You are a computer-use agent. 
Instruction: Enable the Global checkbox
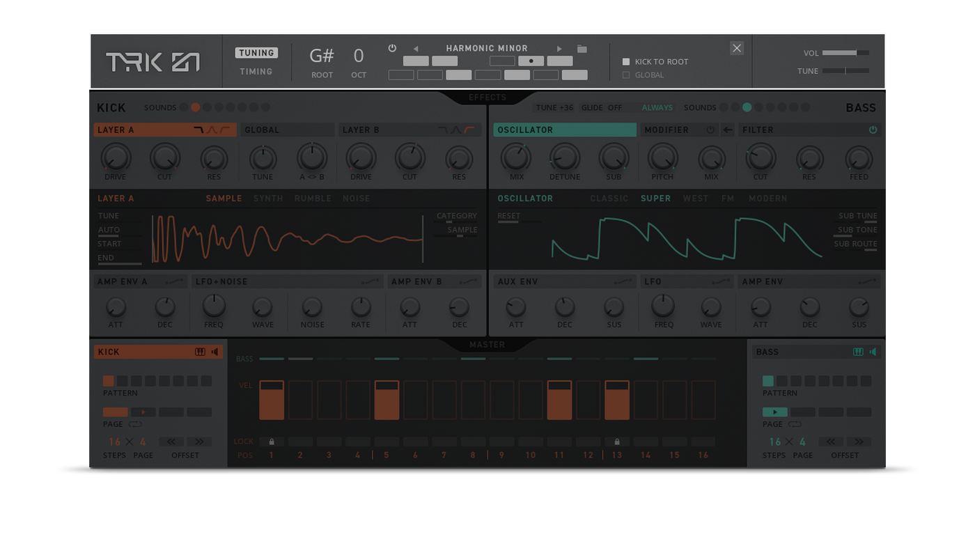(625, 75)
